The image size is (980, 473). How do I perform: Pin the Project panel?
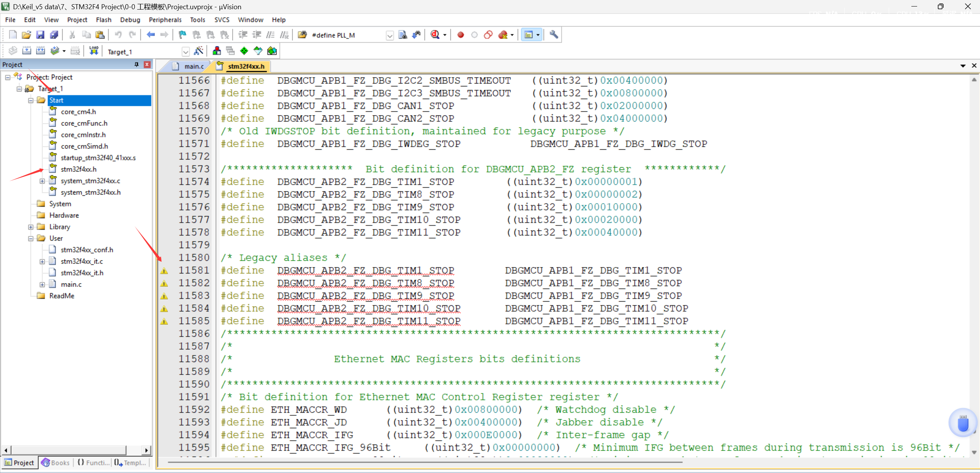(x=136, y=64)
